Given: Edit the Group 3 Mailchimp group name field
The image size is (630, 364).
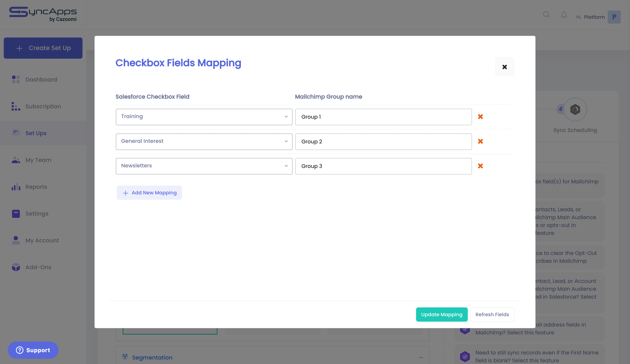Looking at the screenshot, I should [x=383, y=166].
